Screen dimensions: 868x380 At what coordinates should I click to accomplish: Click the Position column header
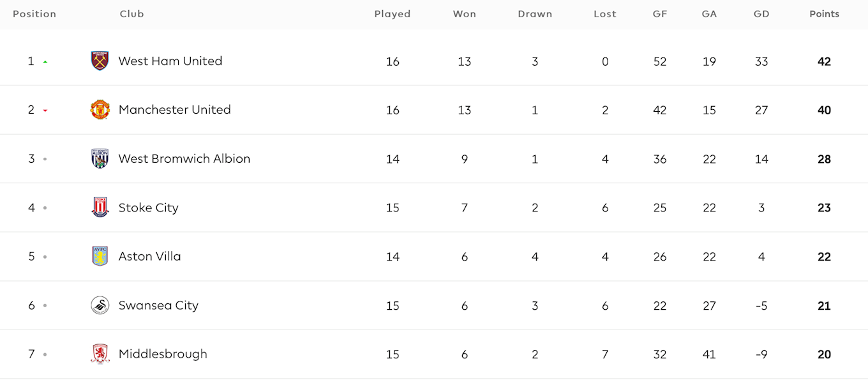(x=34, y=14)
